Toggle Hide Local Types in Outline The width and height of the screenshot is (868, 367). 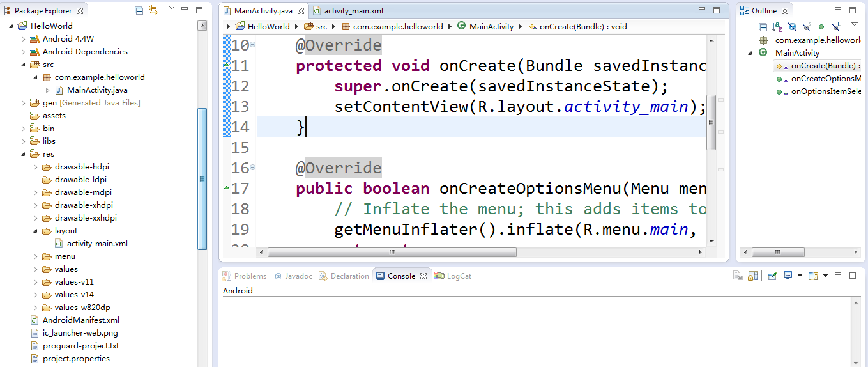coord(836,27)
